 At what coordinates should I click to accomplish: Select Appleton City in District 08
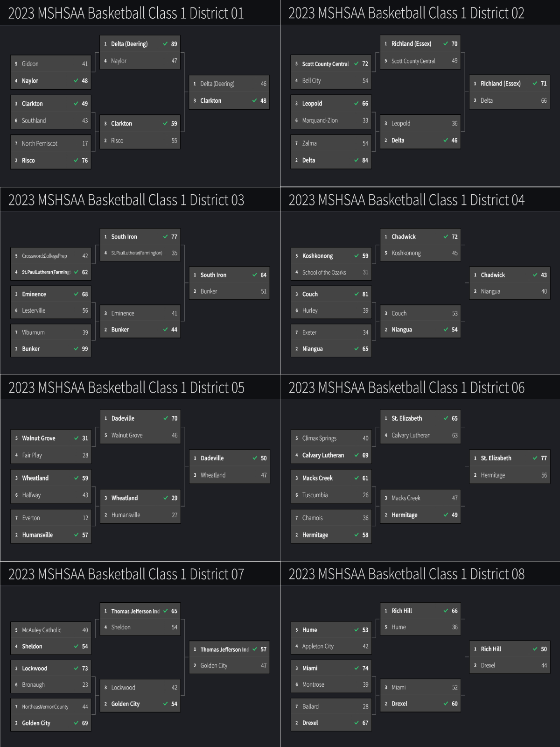point(318,646)
